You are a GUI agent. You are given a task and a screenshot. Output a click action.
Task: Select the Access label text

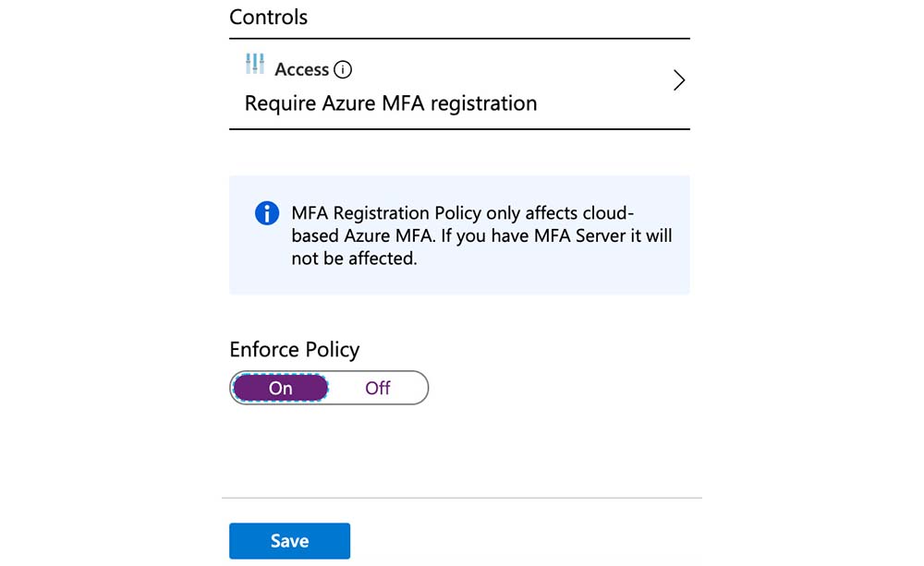point(301,69)
